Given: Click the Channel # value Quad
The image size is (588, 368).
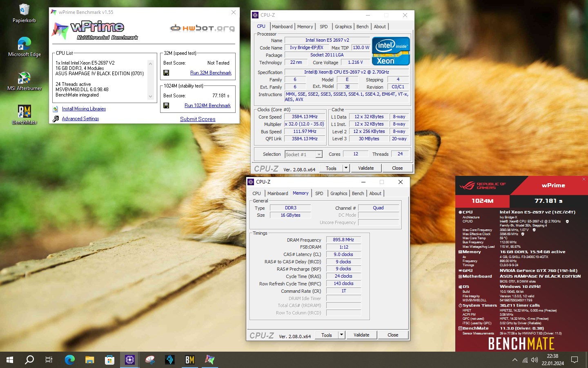Looking at the screenshot, I should [x=378, y=208].
